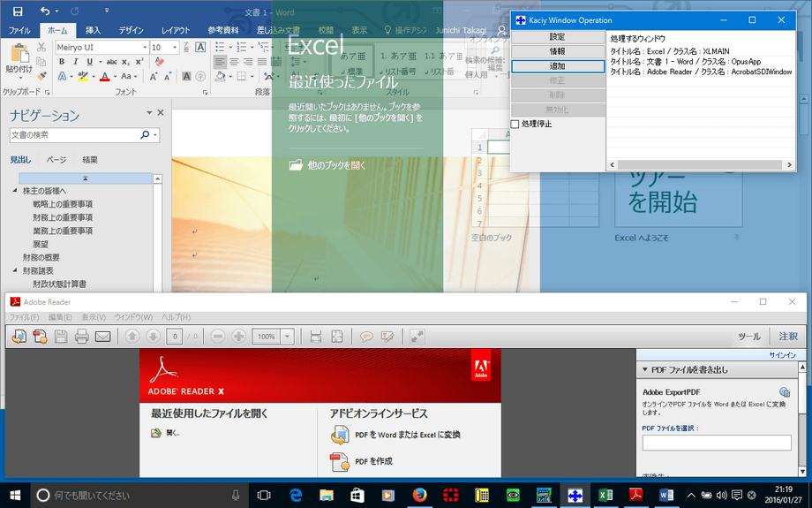Select the Adobe Reader / AcrobatSDIWindow list entry
The image size is (812, 508).
(x=701, y=72)
